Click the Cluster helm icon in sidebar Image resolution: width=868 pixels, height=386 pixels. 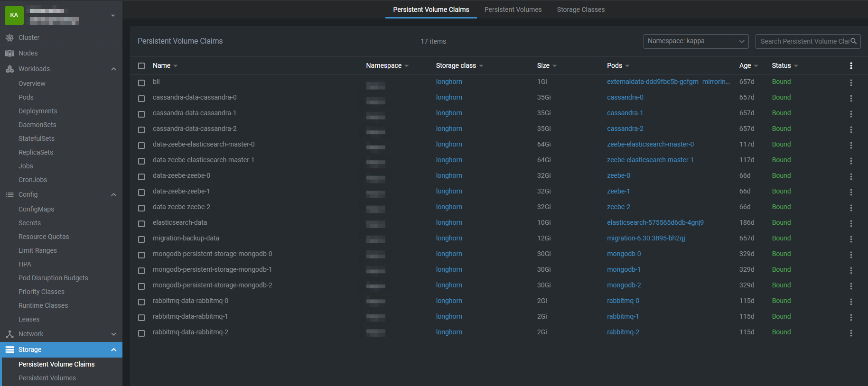click(9, 38)
